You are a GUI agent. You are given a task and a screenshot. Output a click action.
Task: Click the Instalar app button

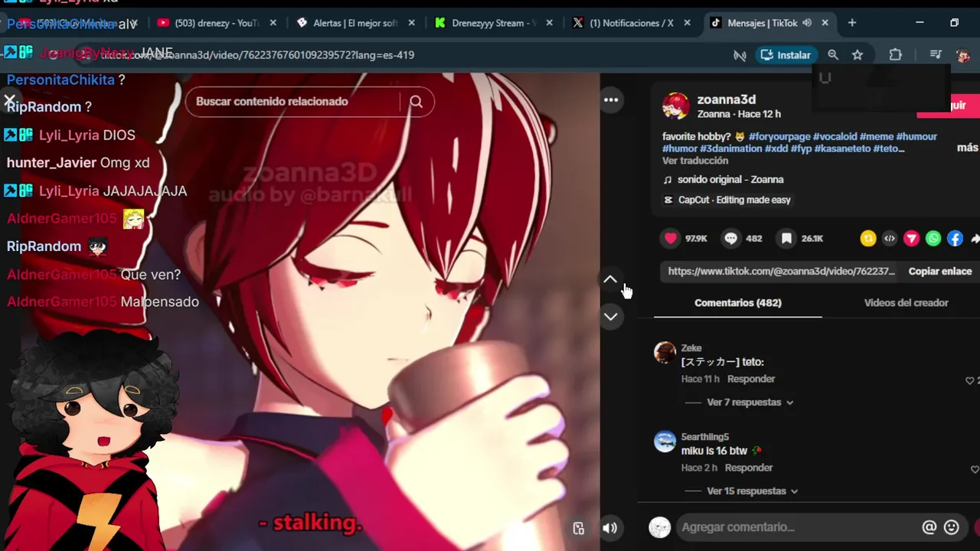[x=786, y=55]
